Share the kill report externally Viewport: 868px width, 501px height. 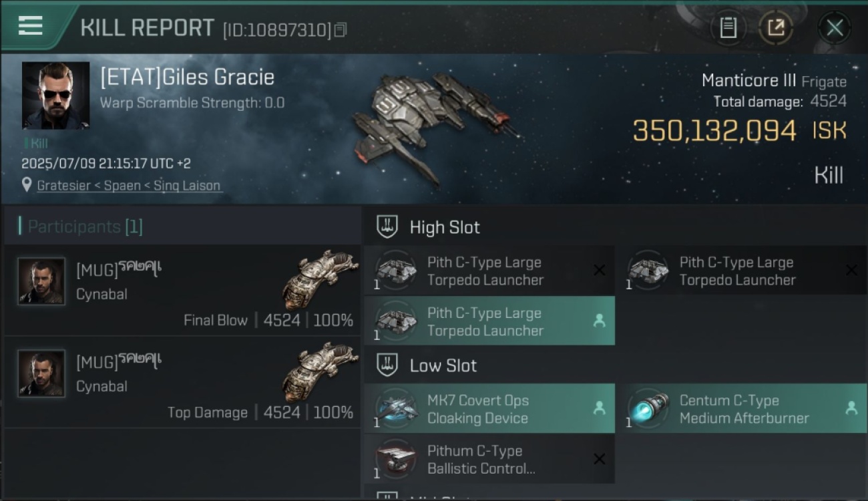pos(776,27)
